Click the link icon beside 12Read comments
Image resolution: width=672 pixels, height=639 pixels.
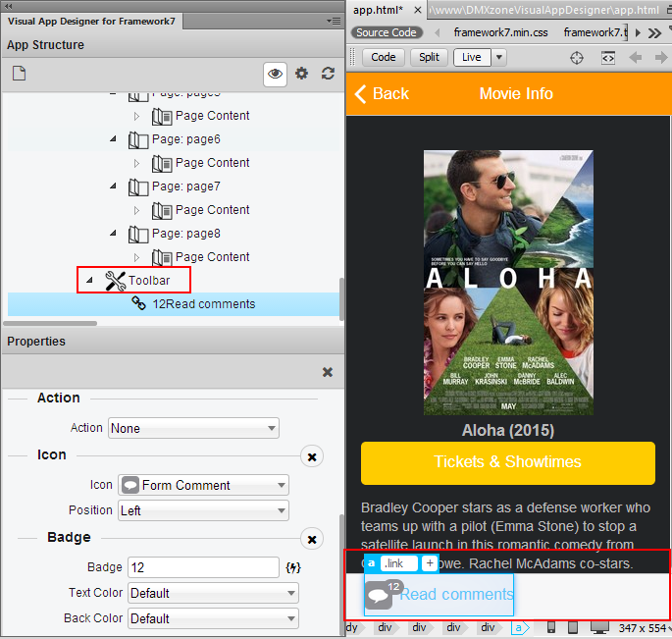click(138, 303)
